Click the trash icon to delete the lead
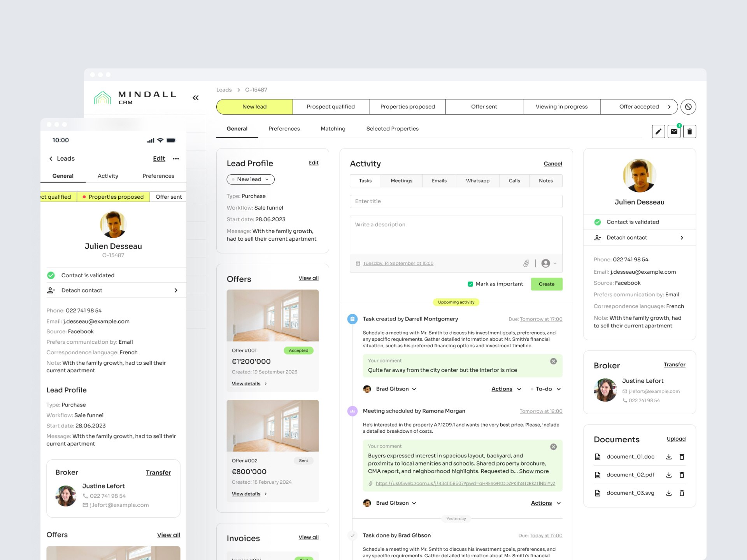747x560 pixels. [x=689, y=131]
